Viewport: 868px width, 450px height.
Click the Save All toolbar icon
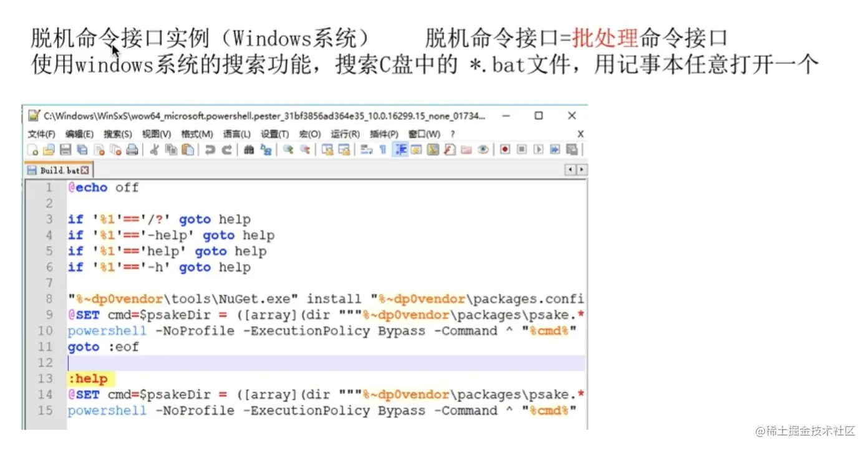click(82, 150)
